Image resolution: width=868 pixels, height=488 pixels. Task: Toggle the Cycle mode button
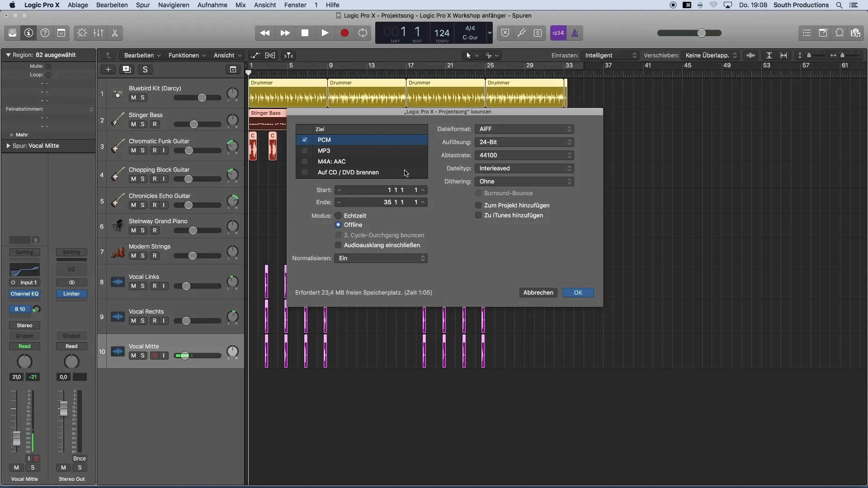click(363, 33)
